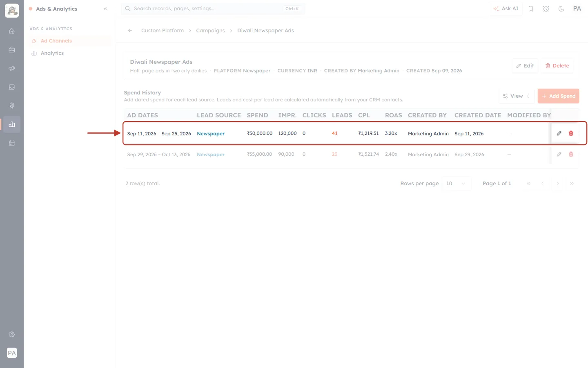Click the Add Spend button
588x368 pixels.
(x=558, y=96)
